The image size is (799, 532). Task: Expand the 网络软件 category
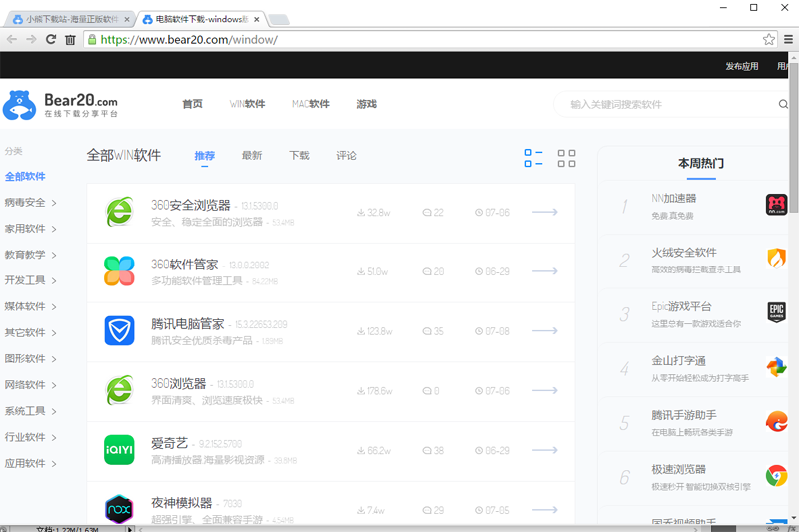pyautogui.click(x=30, y=385)
